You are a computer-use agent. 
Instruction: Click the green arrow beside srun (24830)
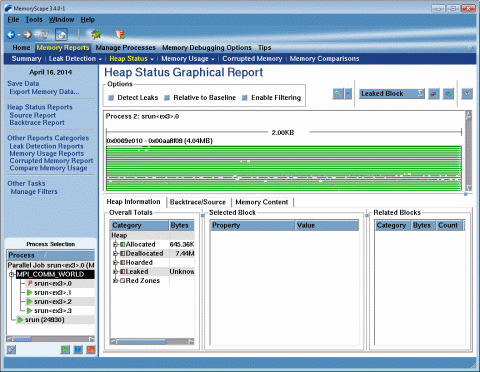(x=20, y=320)
